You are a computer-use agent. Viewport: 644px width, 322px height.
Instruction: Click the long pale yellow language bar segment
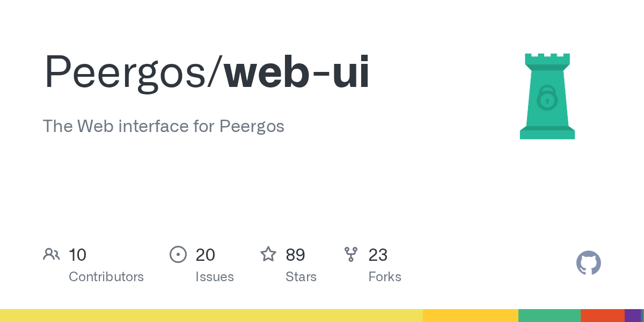(x=211, y=316)
